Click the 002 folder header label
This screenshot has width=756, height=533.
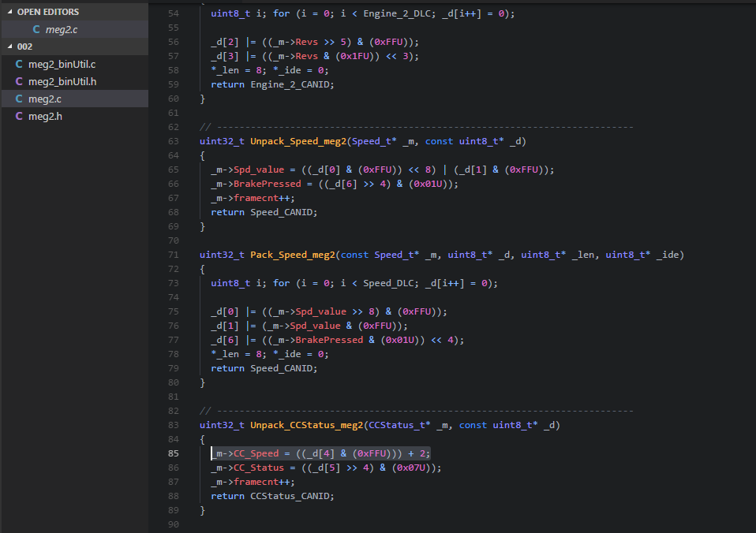(24, 47)
